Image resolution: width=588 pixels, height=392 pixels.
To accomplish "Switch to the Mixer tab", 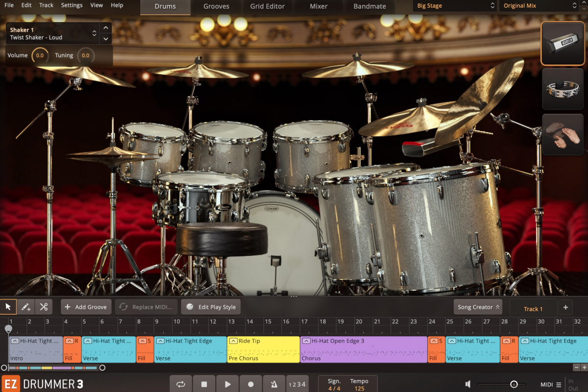I will coord(318,6).
